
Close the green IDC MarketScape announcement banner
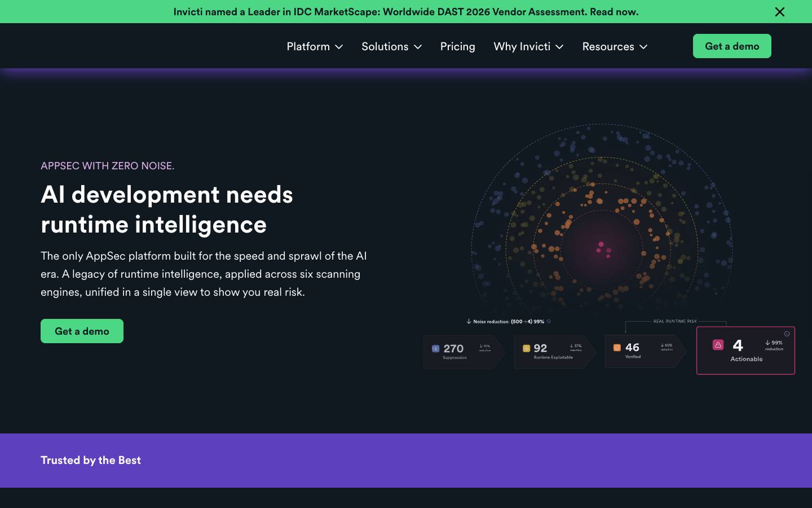[x=780, y=12]
